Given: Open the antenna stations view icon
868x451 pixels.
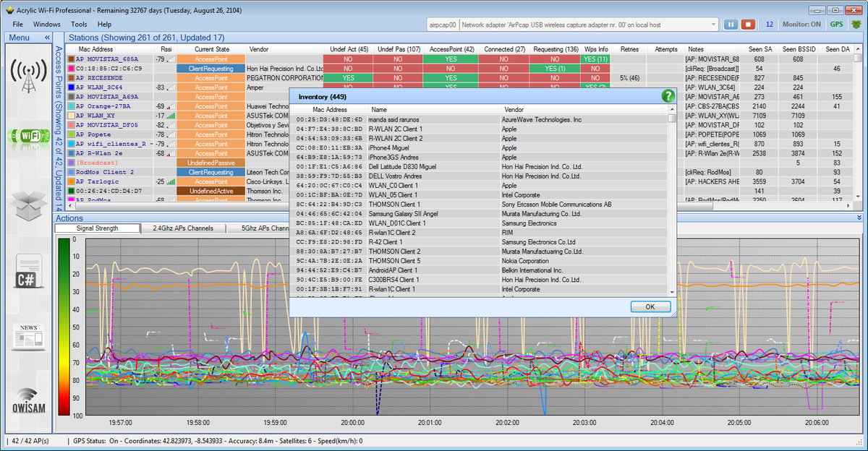Looking at the screenshot, I should coord(28,74).
